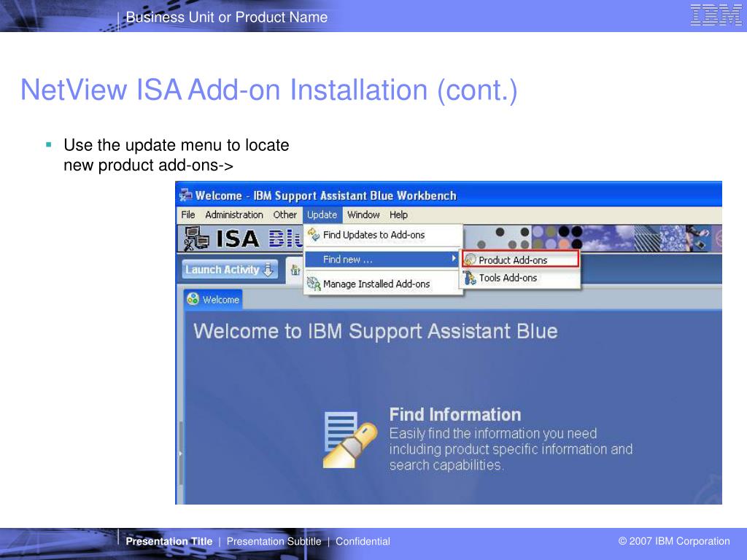747x560 pixels.
Task: Click the IBM logo in the slide header
Action: (716, 15)
